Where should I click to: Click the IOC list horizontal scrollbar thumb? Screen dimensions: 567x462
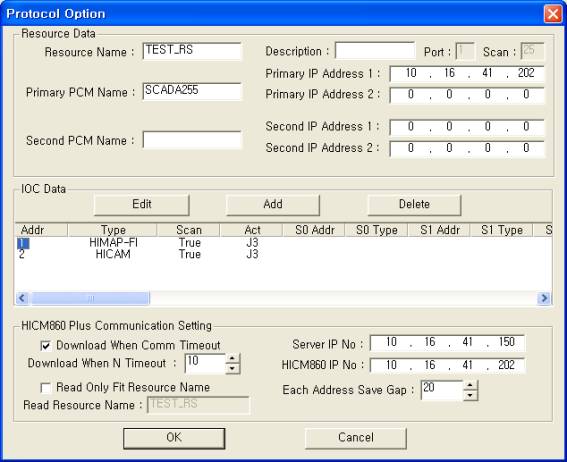click(x=90, y=299)
